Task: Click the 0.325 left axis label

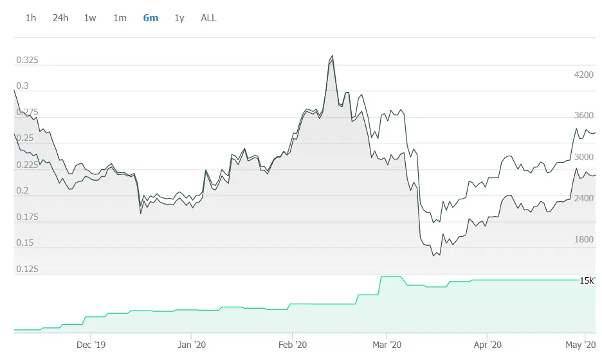Action: tap(27, 60)
